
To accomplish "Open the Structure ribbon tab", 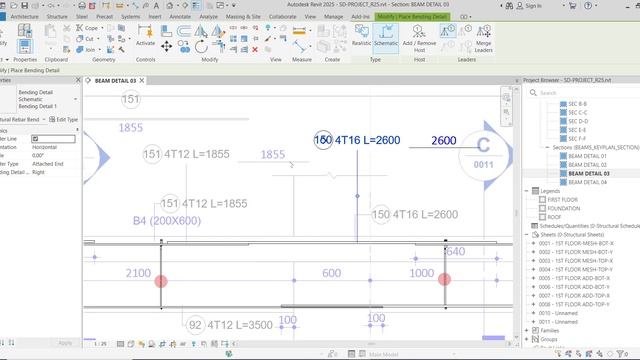I will (x=57, y=17).
